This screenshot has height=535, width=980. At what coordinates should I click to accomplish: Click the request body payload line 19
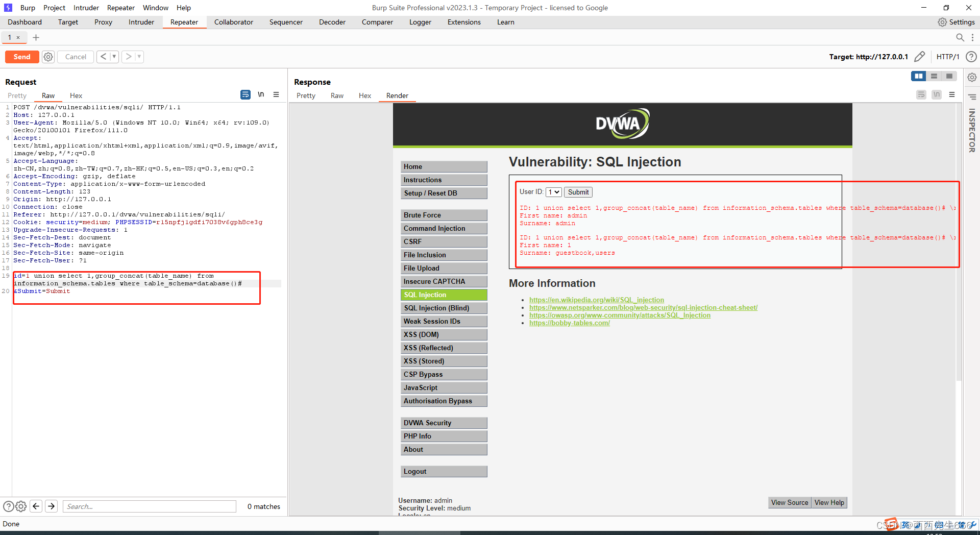click(x=128, y=280)
